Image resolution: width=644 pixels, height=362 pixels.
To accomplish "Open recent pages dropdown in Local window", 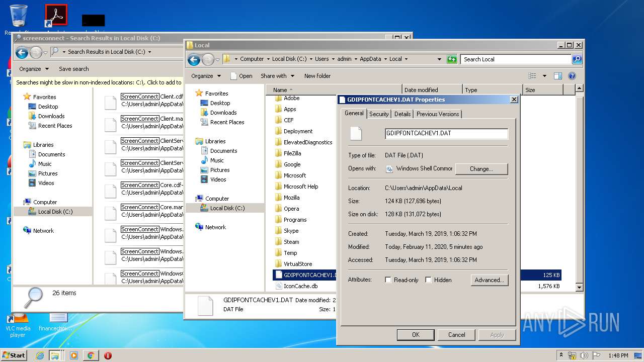I will [218, 59].
